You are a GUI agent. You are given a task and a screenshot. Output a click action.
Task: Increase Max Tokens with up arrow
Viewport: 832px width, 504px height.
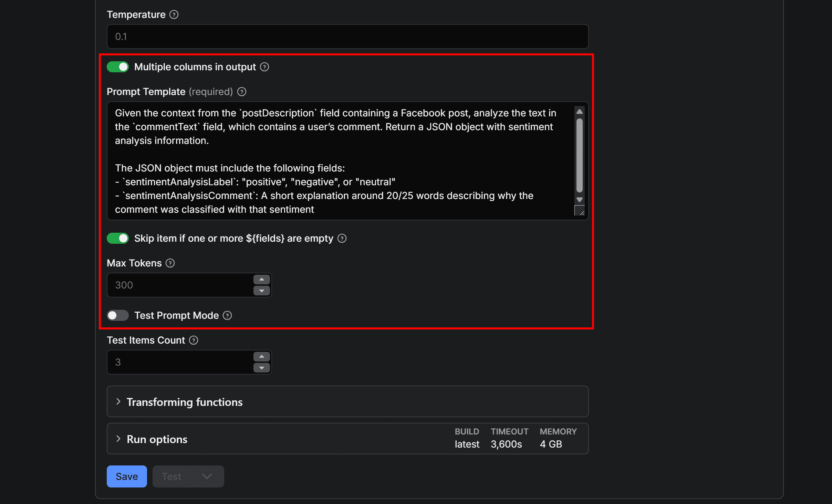point(262,280)
